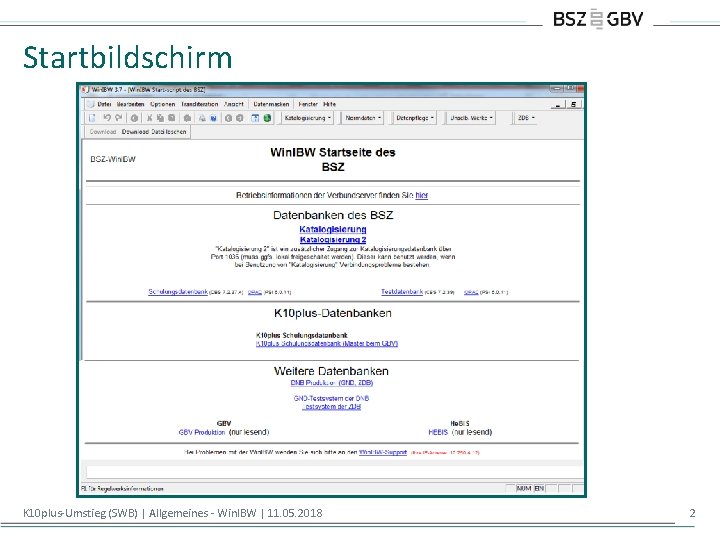Click the blue window-pane icon in the toolbar
The height and width of the screenshot is (540, 720).
[x=255, y=118]
